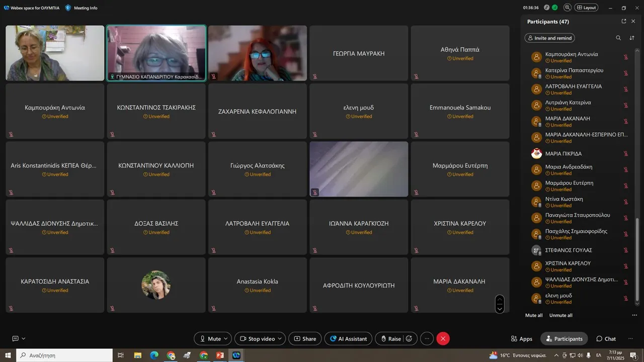Open the Apps panel
Viewport: 644px width, 362px height.
(521, 339)
